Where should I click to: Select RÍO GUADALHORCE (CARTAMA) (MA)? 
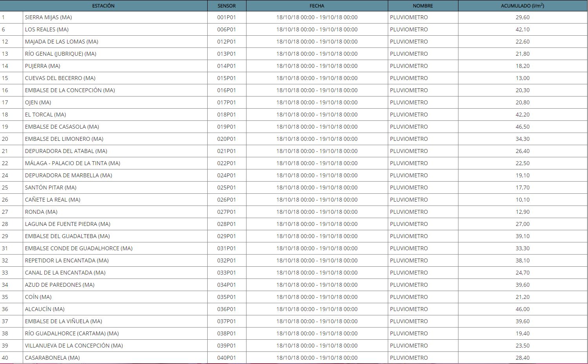[x=72, y=333]
